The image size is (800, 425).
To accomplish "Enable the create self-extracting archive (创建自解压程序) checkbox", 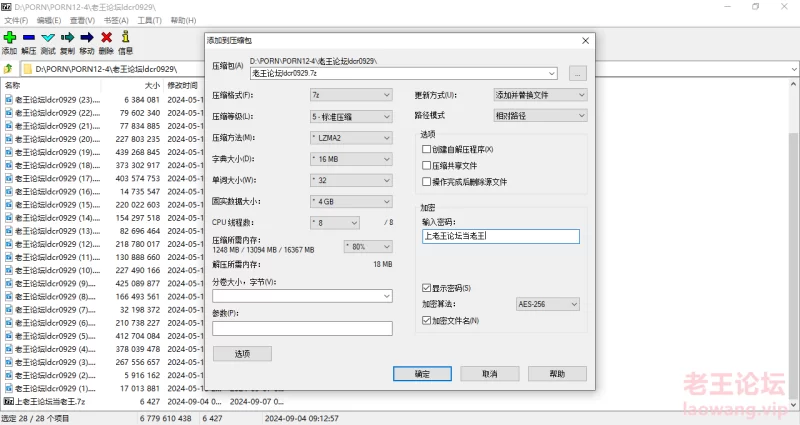I will (x=427, y=149).
